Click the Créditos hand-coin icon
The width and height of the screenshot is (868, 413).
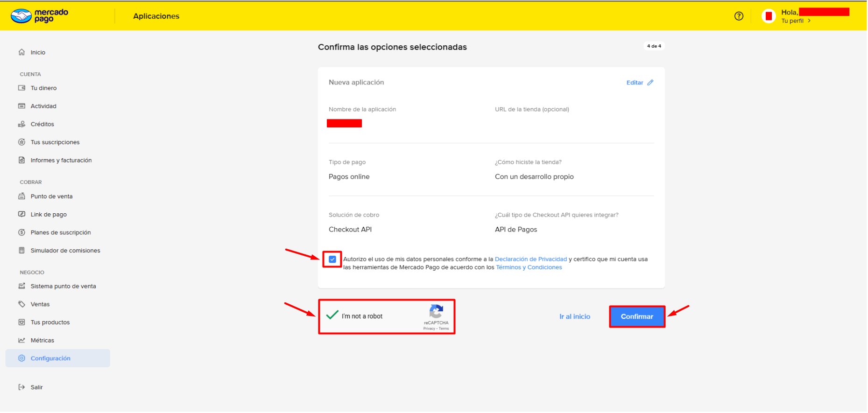click(x=21, y=124)
